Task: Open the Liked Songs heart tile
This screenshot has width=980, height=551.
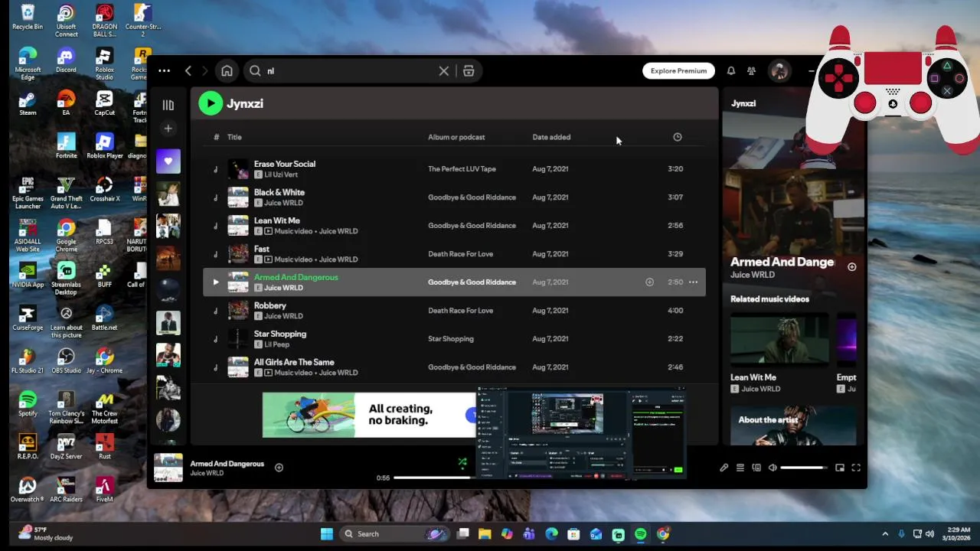Action: click(168, 161)
